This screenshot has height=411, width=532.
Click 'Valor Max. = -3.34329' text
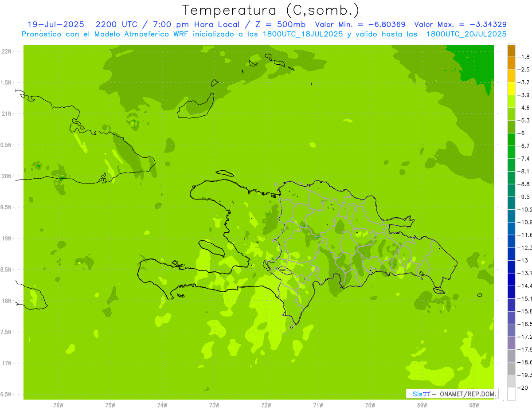pyautogui.click(x=460, y=24)
